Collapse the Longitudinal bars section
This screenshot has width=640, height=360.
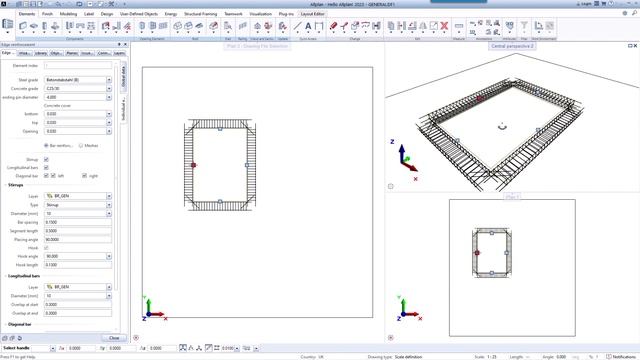[x=5, y=276]
